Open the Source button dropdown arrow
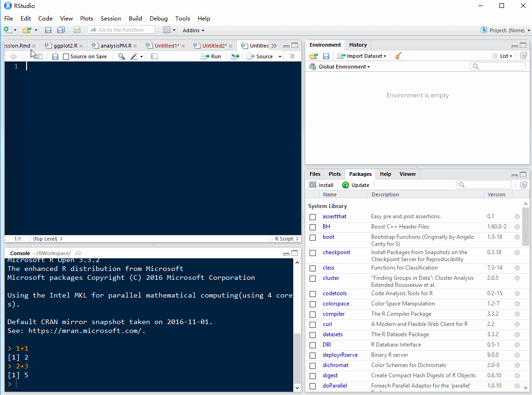Viewport: 532px width, 395px height. click(x=280, y=57)
